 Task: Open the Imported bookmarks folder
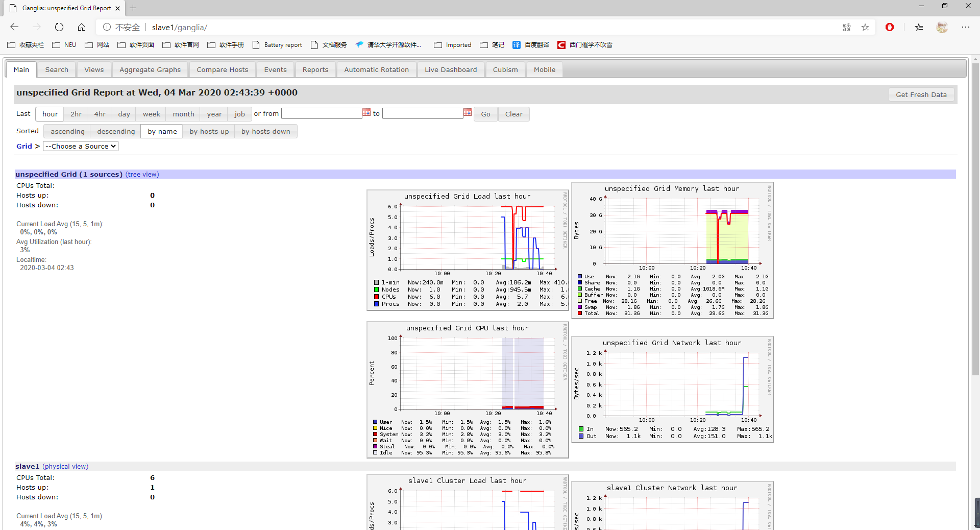coord(453,45)
